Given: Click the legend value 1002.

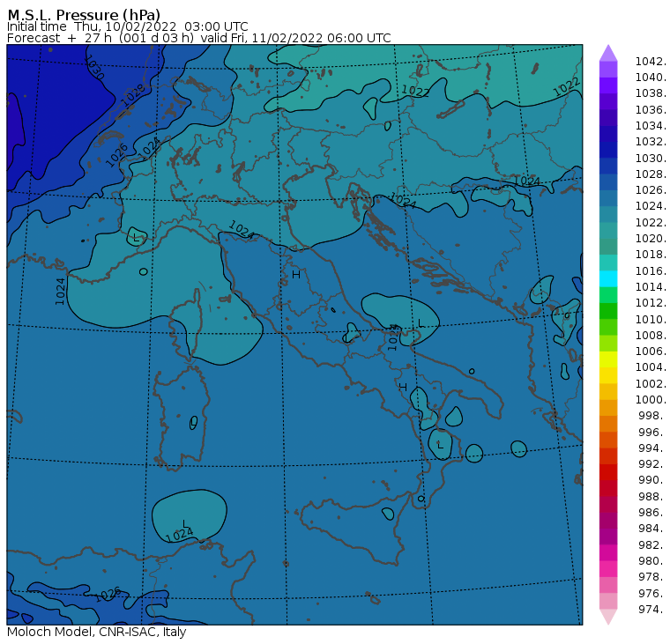Looking at the screenshot, I should (x=651, y=383).
